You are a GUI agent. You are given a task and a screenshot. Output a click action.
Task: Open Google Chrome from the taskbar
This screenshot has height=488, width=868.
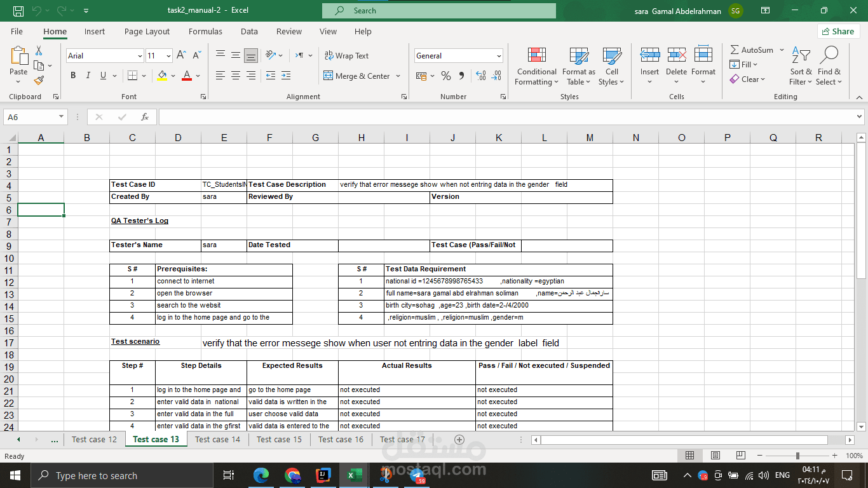(x=292, y=475)
